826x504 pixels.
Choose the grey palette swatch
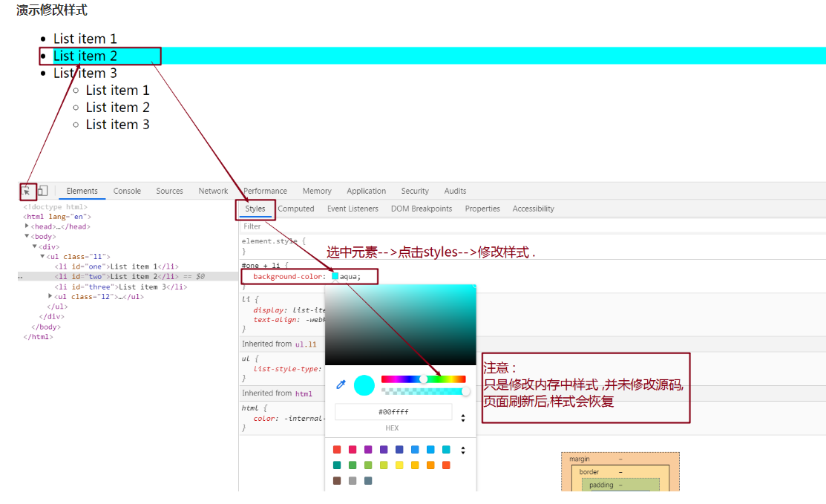(x=353, y=480)
